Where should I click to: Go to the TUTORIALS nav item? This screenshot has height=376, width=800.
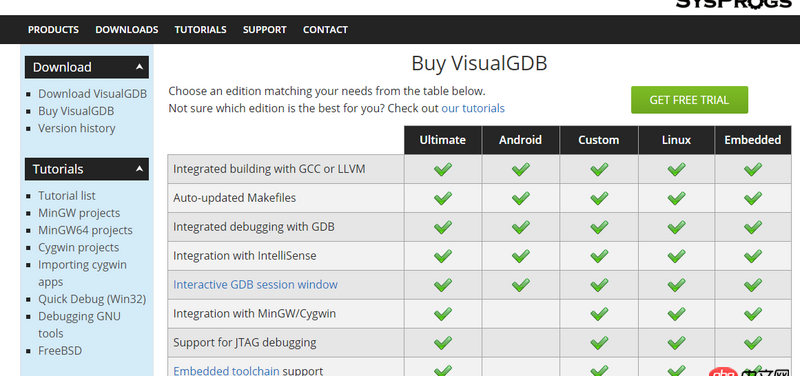[201, 30]
